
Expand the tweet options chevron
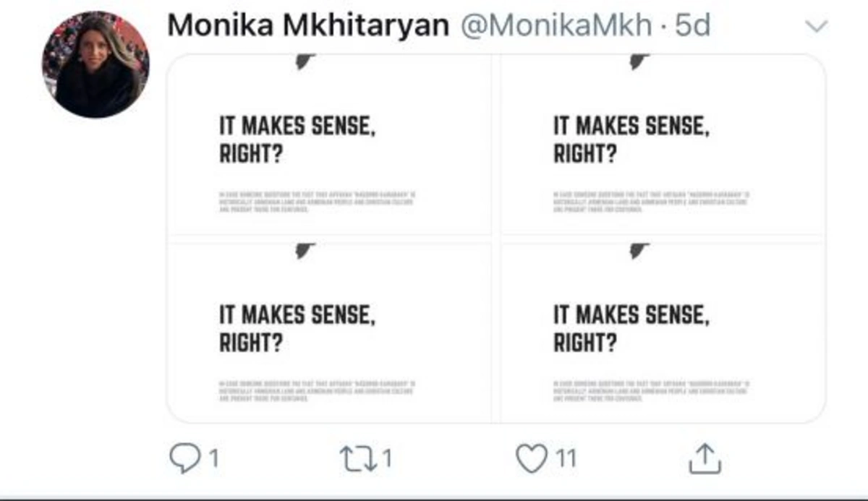point(815,27)
